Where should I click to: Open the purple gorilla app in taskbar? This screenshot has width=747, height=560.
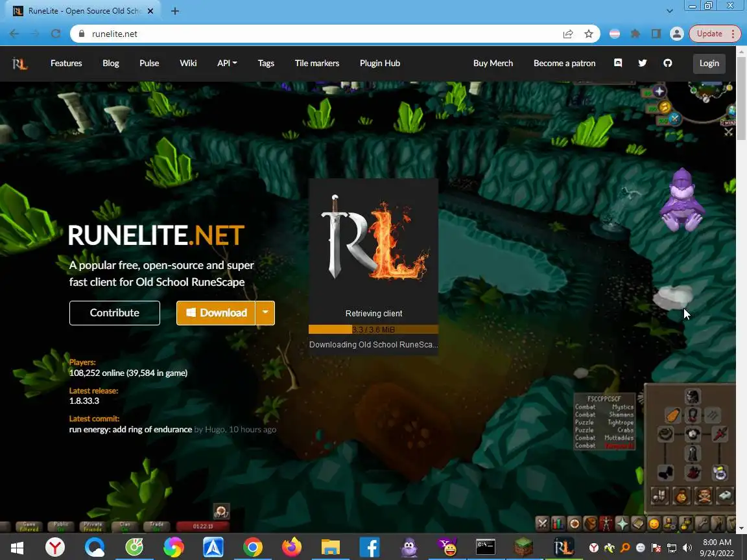tap(409, 547)
